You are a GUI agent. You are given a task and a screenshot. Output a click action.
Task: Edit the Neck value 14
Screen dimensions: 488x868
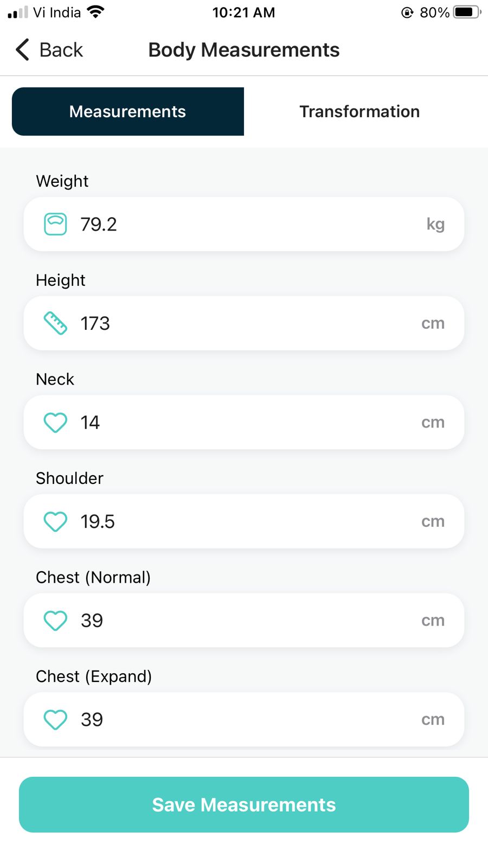click(90, 423)
